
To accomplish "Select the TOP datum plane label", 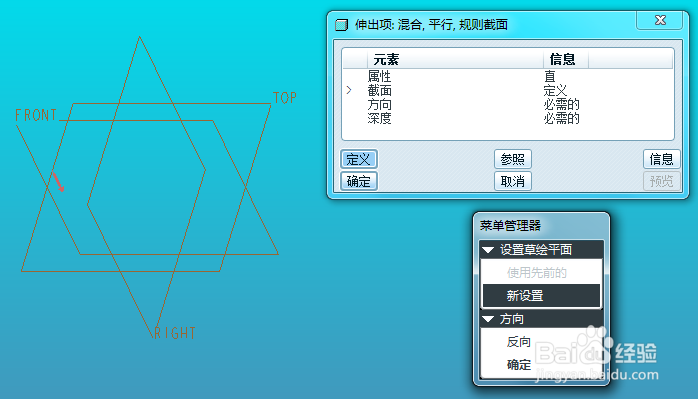I will (x=284, y=98).
